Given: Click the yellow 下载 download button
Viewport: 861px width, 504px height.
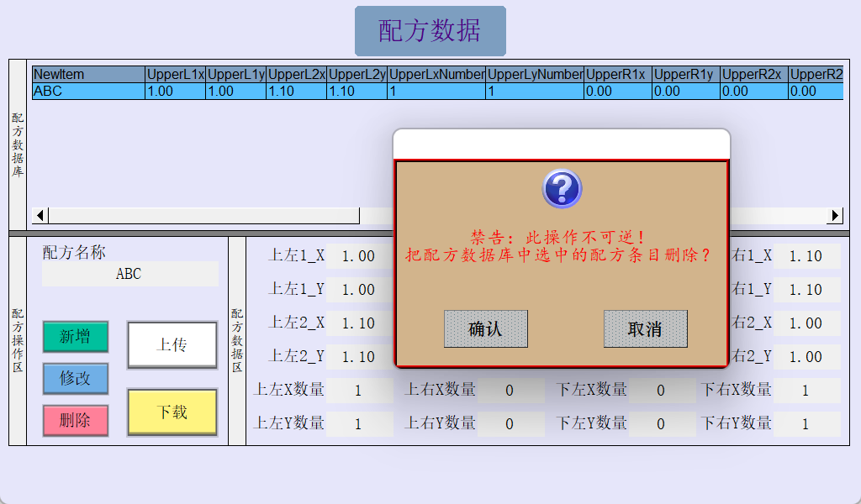Looking at the screenshot, I should 172,412.
